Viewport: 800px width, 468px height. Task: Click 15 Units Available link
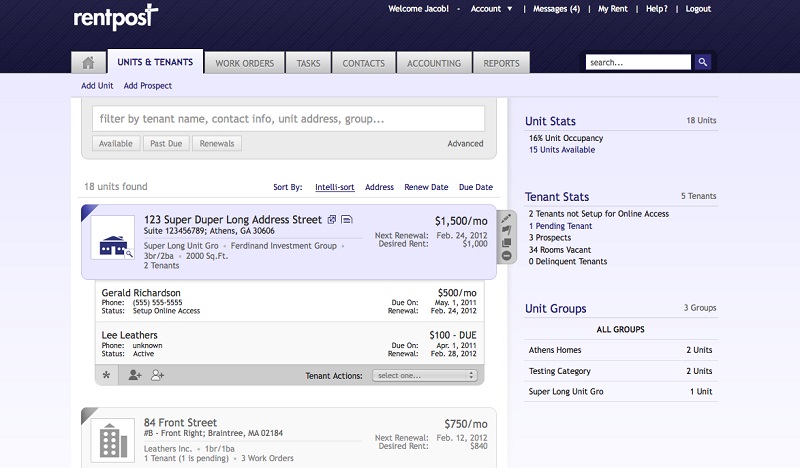[x=562, y=150]
